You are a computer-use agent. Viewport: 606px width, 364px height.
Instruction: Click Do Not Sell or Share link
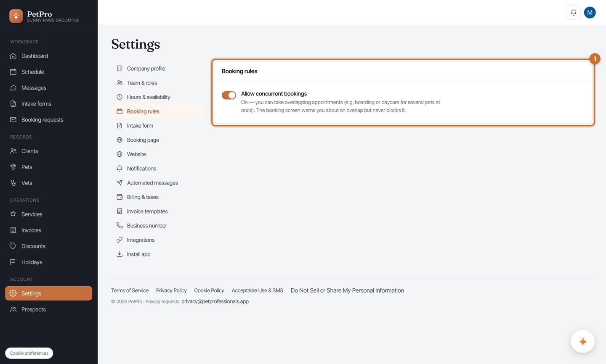(347, 290)
